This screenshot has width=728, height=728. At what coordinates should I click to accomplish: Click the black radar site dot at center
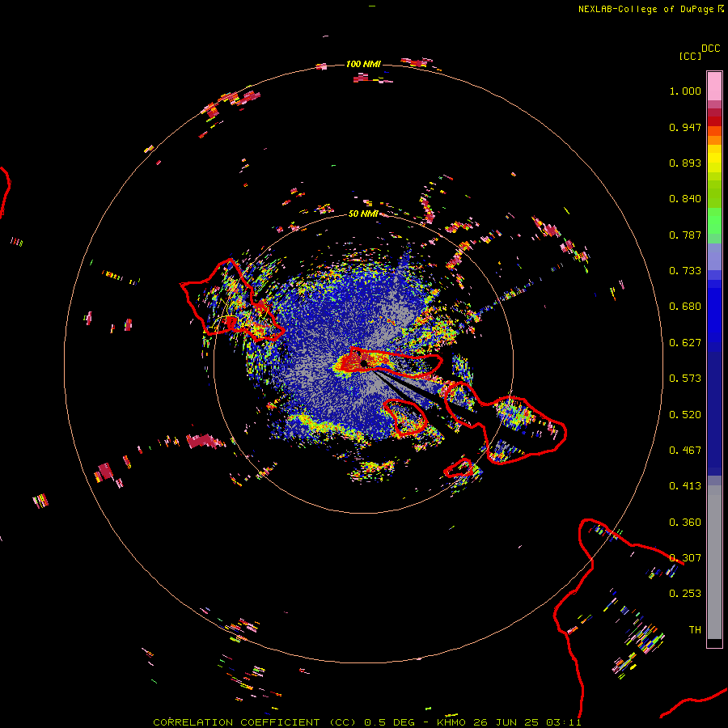click(364, 363)
